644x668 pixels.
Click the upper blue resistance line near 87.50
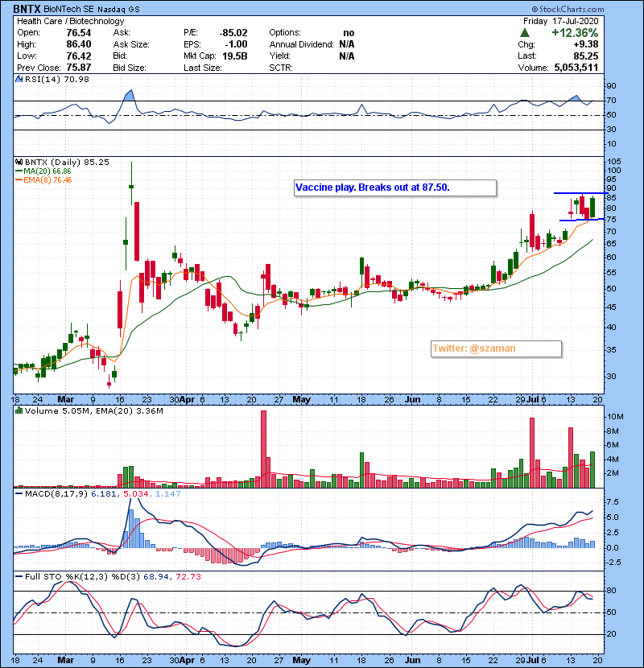click(581, 193)
